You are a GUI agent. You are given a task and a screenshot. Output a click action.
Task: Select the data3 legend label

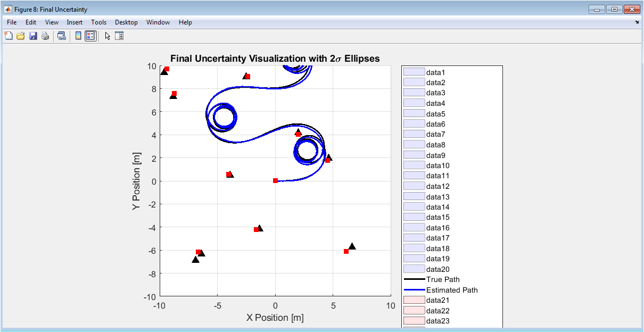coord(436,93)
